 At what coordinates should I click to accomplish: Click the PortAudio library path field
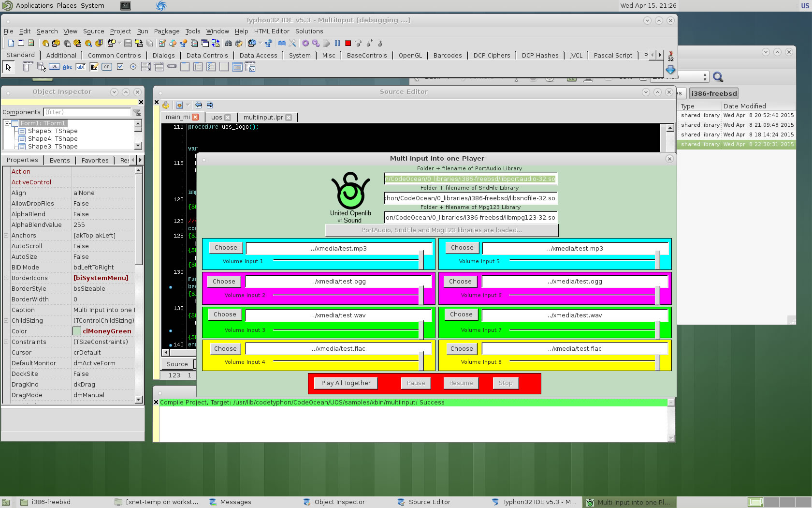pos(470,179)
